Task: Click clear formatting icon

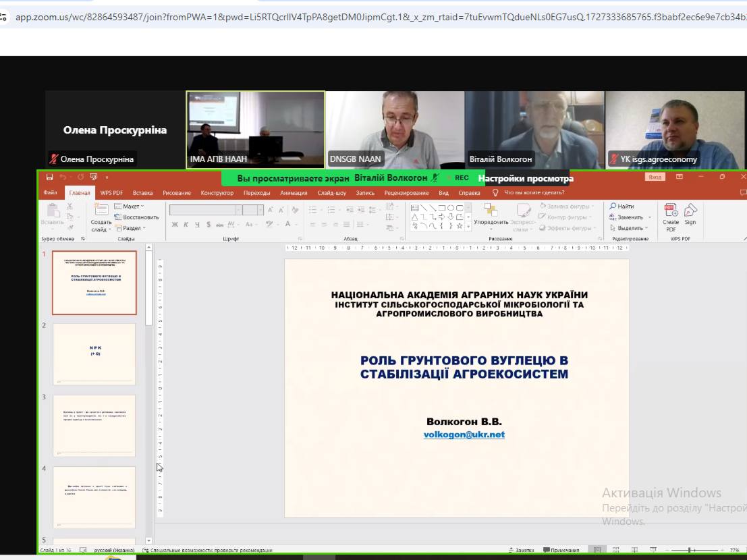Action: pyautogui.click(x=295, y=210)
